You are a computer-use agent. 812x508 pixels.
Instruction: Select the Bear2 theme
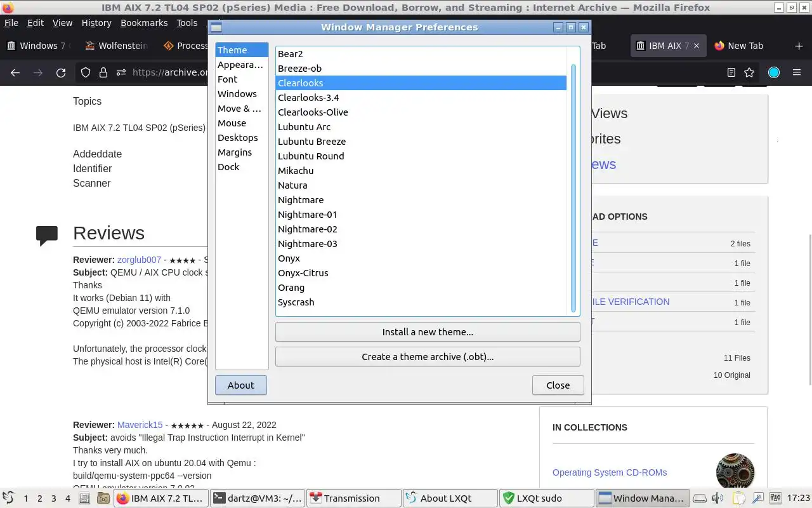tap(421, 54)
